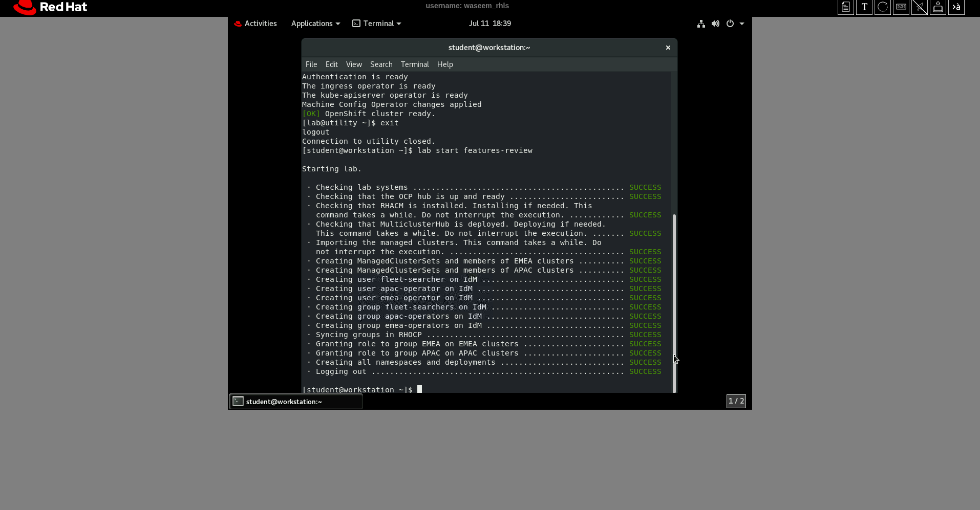Click the crossed-out mouse pointer icon

920,7
